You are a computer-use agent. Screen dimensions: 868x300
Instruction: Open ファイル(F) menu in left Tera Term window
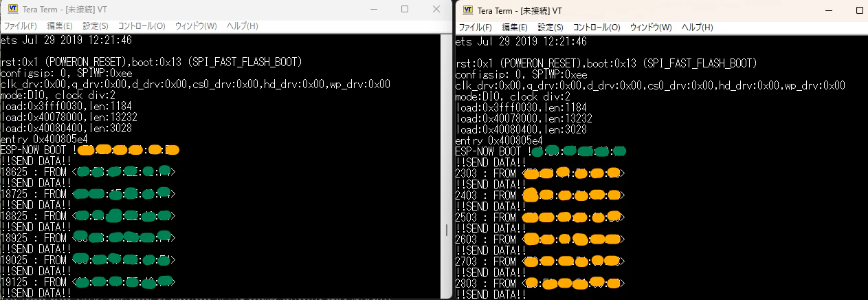[x=21, y=26]
